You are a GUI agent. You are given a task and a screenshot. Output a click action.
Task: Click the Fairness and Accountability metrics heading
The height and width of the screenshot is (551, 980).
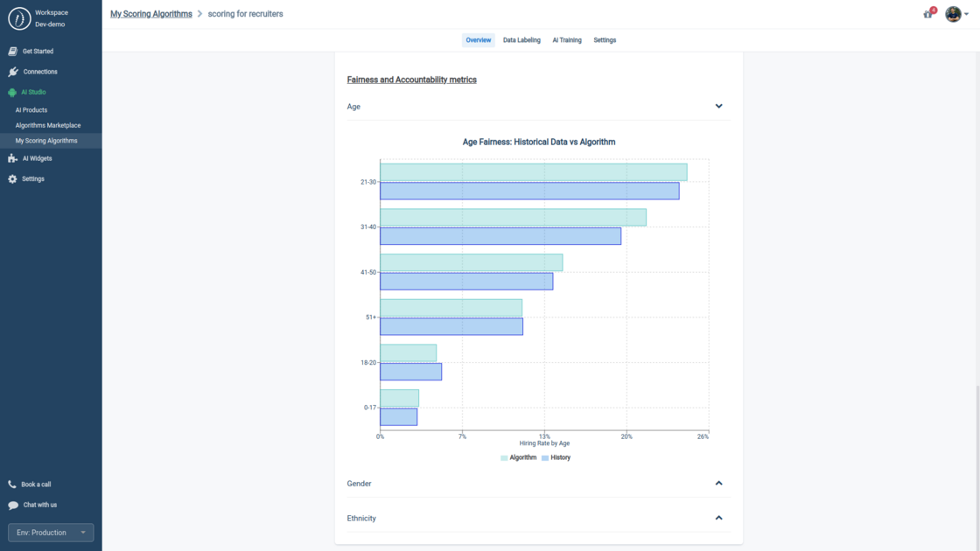pos(411,80)
